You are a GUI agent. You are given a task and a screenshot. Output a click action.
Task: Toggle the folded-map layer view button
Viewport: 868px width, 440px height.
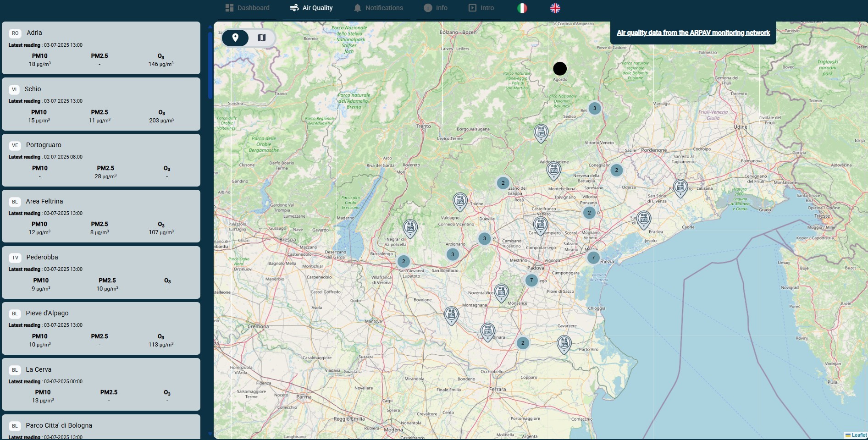pos(261,38)
